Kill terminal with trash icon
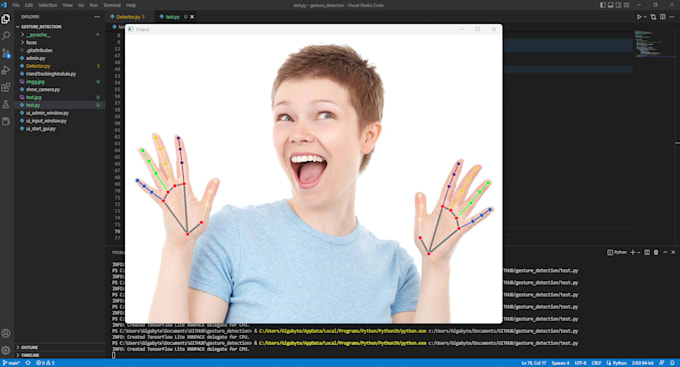 [x=656, y=252]
